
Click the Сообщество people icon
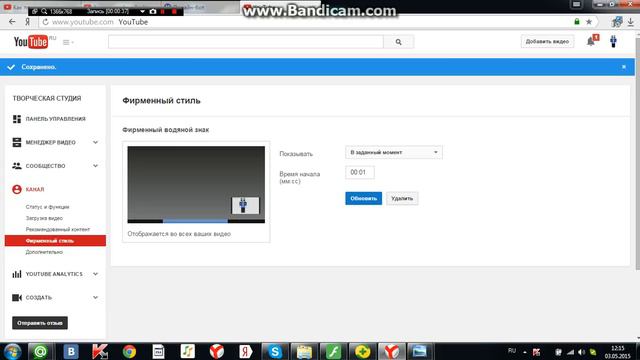point(17,166)
